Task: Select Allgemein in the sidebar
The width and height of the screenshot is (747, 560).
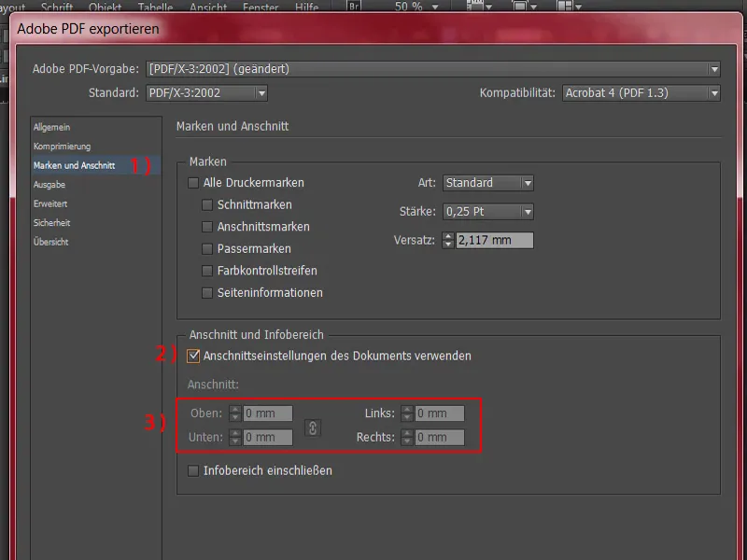Action: pyautogui.click(x=51, y=127)
